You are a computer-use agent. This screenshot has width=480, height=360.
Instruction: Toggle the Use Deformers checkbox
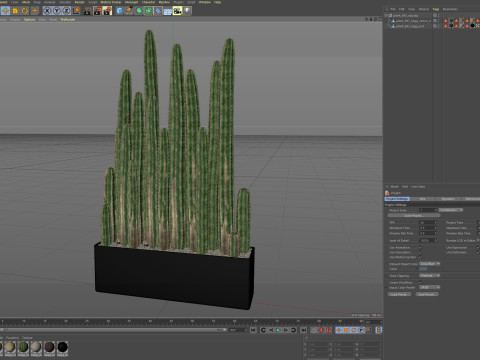coord(478,252)
